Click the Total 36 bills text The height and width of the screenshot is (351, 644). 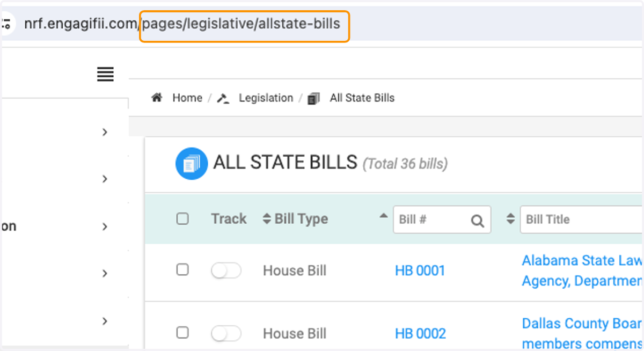click(405, 164)
